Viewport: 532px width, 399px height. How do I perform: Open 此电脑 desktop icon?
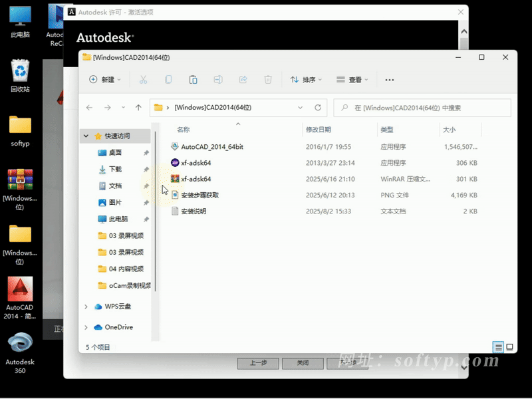[x=20, y=22]
